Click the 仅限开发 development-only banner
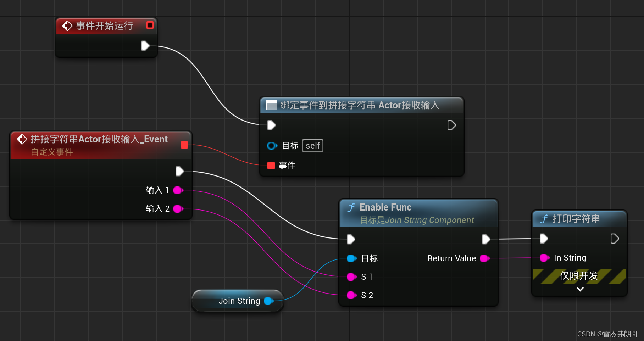The height and width of the screenshot is (341, 644). pos(579,276)
